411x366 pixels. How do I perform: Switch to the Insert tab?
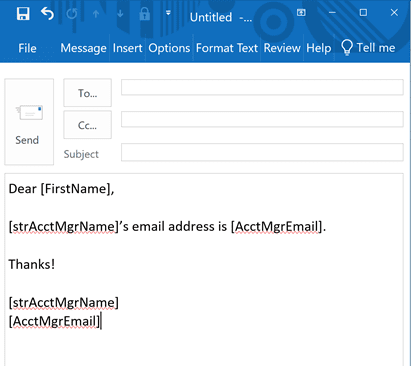point(127,48)
